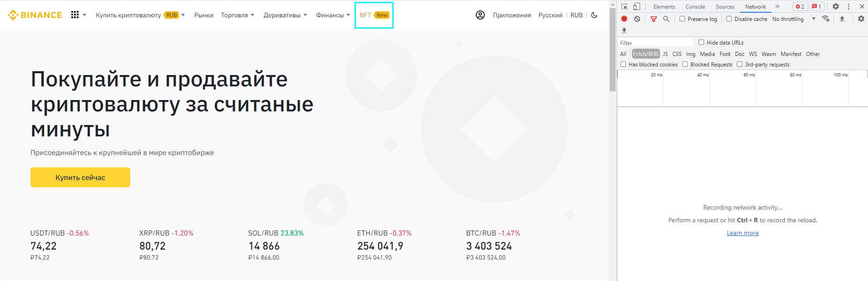868x281 pixels.
Task: Open the USDT/RUB price ticker
Action: 59,246
